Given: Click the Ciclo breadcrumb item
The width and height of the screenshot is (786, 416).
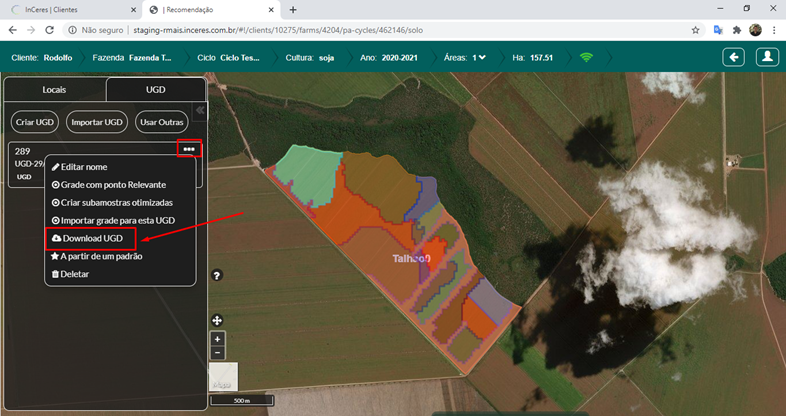Looking at the screenshot, I should (x=229, y=58).
